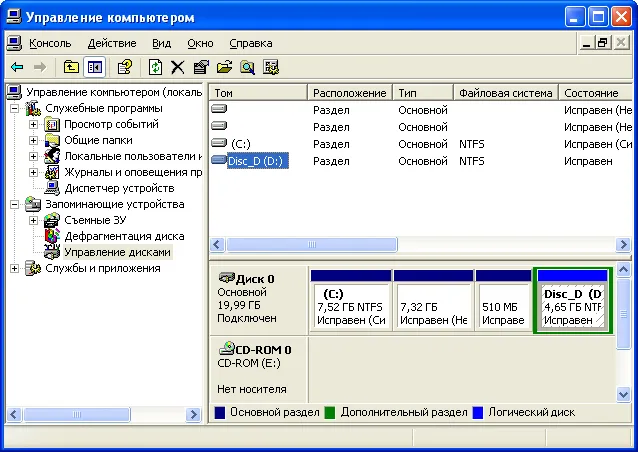Open the Справка menu
Image resolution: width=638 pixels, height=452 pixels.
(x=251, y=43)
